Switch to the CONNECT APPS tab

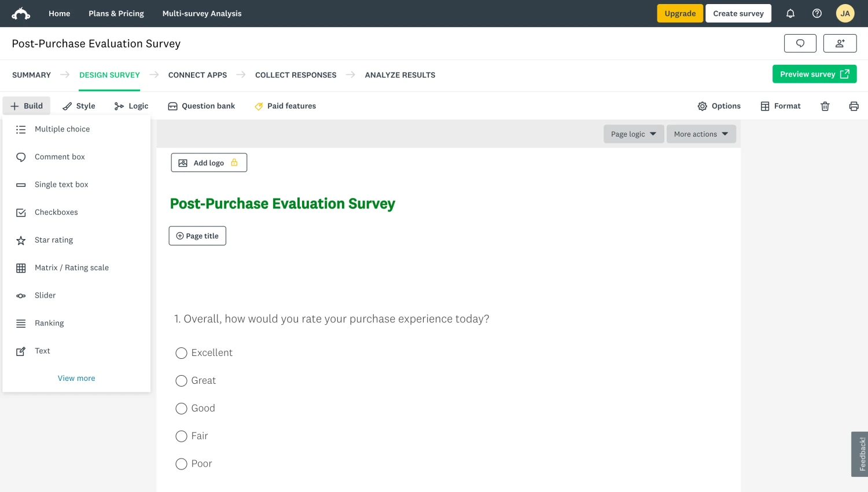tap(197, 75)
